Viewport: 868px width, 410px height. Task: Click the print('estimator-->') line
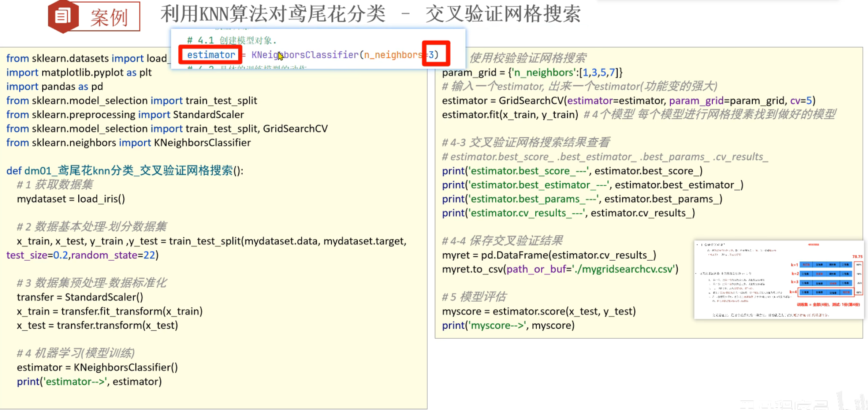(x=89, y=382)
